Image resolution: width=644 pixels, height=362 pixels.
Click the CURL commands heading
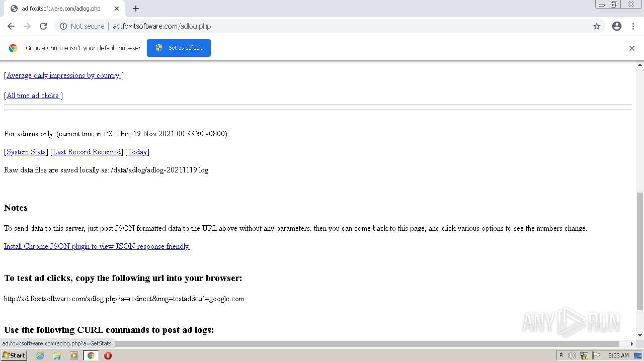[x=109, y=330]
